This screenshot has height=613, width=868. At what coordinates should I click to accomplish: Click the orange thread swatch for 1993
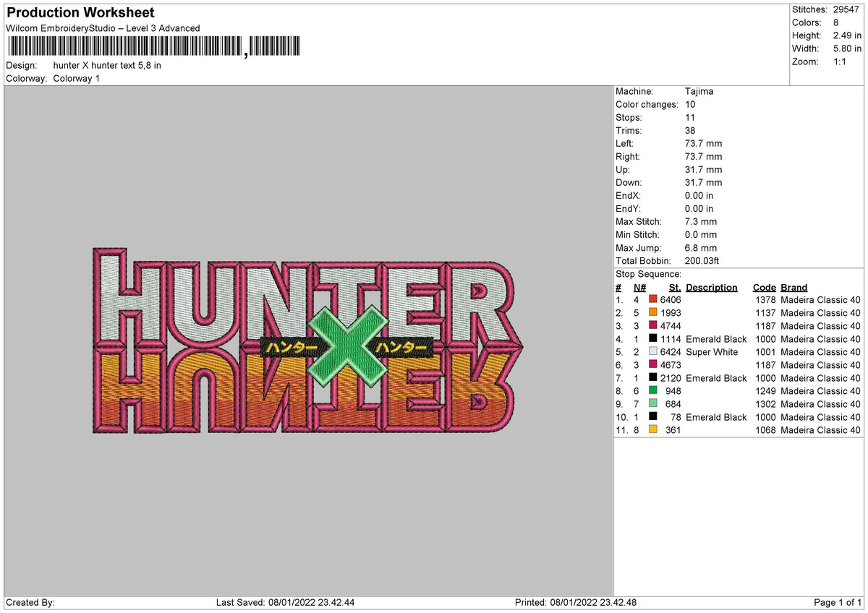[653, 312]
